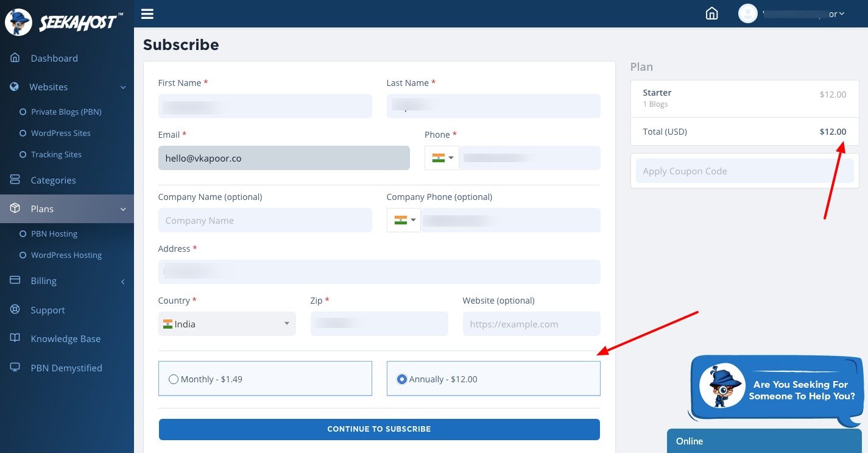Select the Categories sidebar icon
The height and width of the screenshot is (453, 868).
tap(14, 180)
